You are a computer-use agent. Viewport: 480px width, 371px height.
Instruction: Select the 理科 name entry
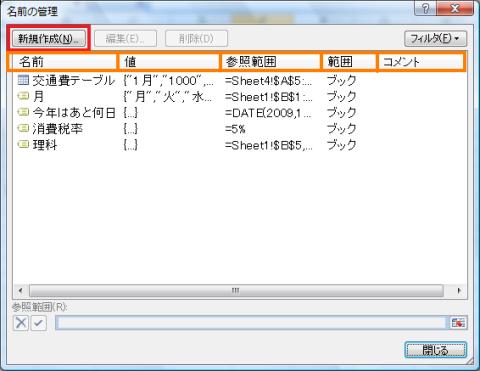[45, 145]
